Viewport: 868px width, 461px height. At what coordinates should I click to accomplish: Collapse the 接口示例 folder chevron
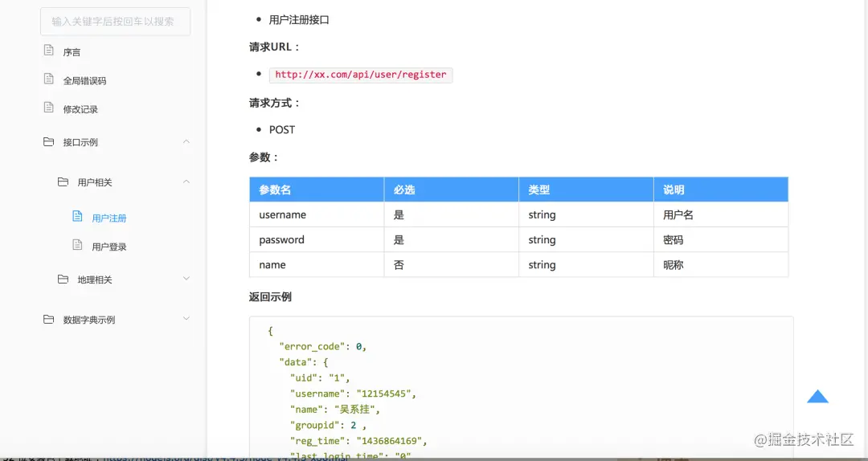(186, 141)
